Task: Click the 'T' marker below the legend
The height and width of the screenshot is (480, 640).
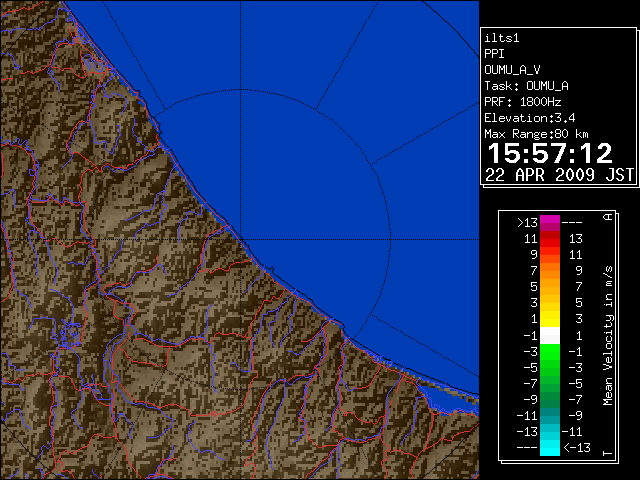Action: point(608,453)
